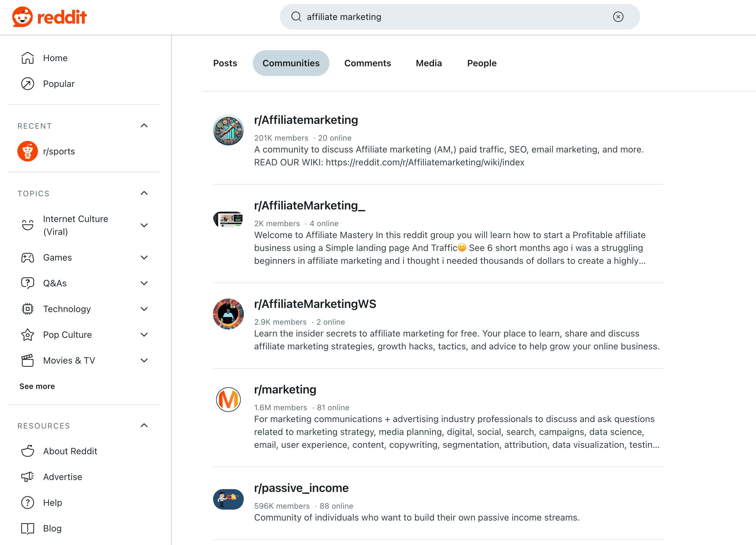Screen dimensions: 756x545
Task: Click '201K members' text
Action: pos(281,138)
